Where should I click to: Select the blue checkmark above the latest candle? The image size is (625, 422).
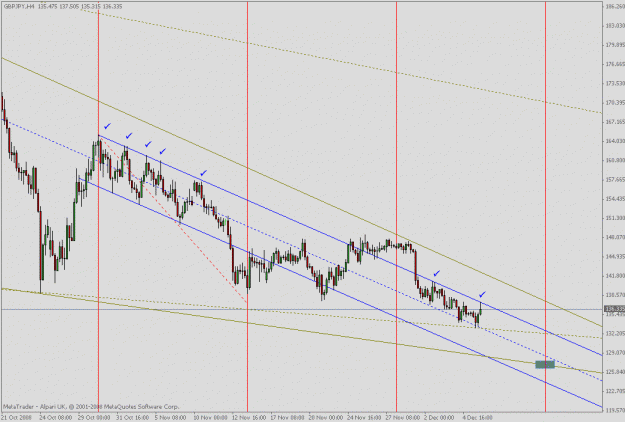point(482,294)
